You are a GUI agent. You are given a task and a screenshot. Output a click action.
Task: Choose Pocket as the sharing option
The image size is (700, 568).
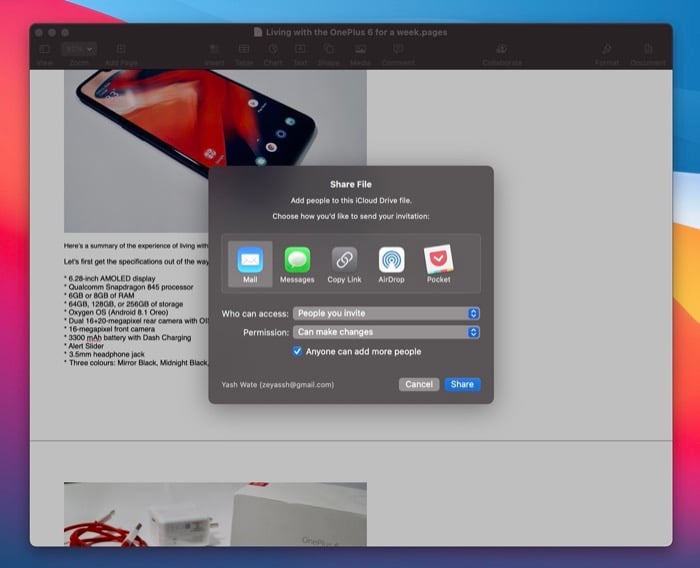tap(438, 264)
